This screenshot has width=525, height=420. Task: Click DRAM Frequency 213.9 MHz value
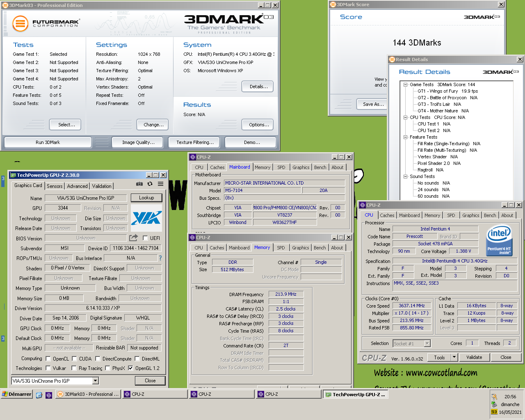pyautogui.click(x=286, y=294)
